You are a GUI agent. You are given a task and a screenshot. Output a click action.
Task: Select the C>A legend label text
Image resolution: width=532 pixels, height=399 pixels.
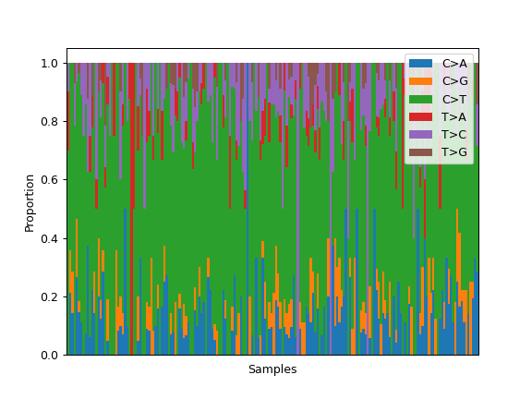tap(454, 64)
